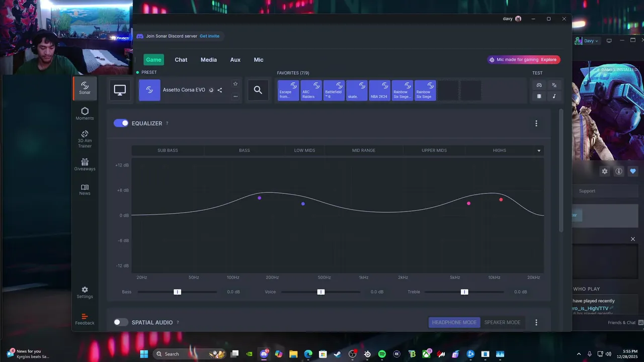This screenshot has height=362, width=644.
Task: Open Feedback in the sidebar
Action: (x=85, y=319)
